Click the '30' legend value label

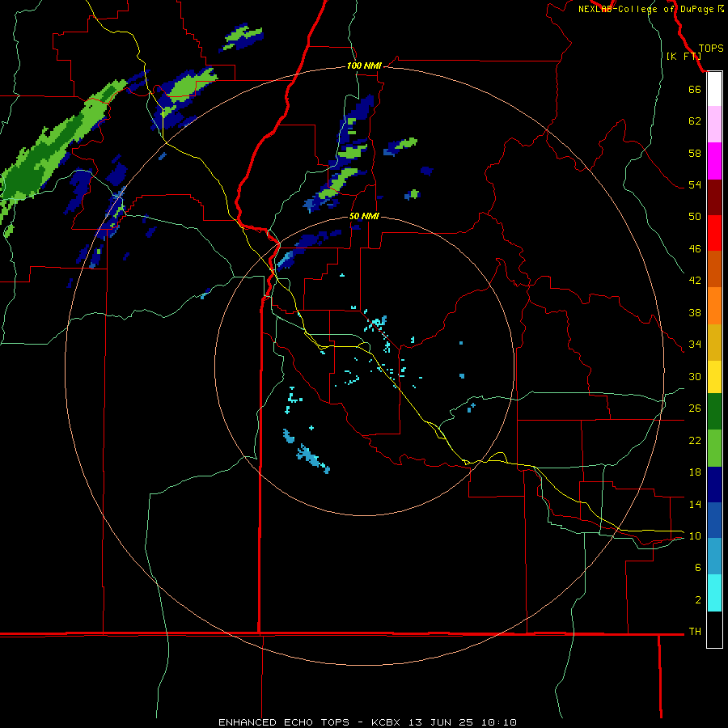[x=695, y=376]
